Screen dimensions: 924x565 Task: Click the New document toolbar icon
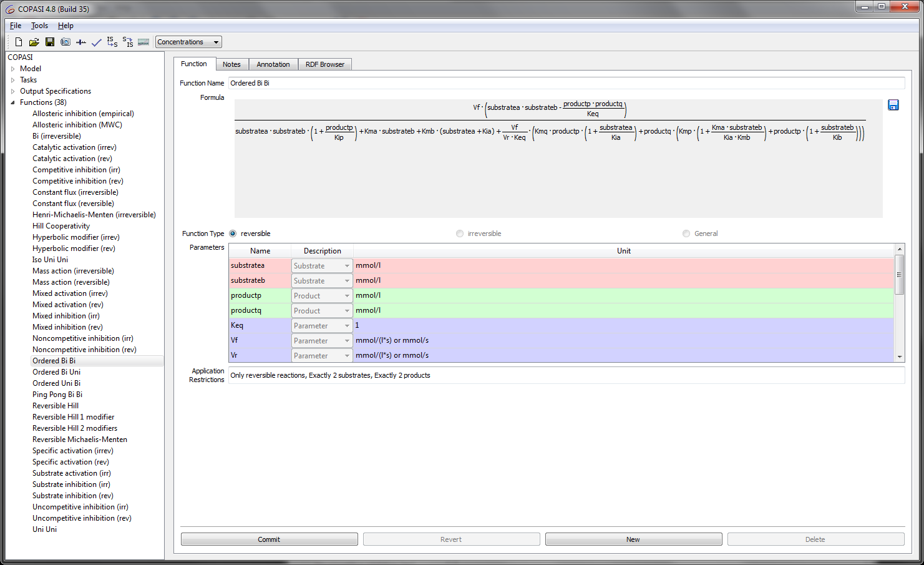pyautogui.click(x=19, y=42)
